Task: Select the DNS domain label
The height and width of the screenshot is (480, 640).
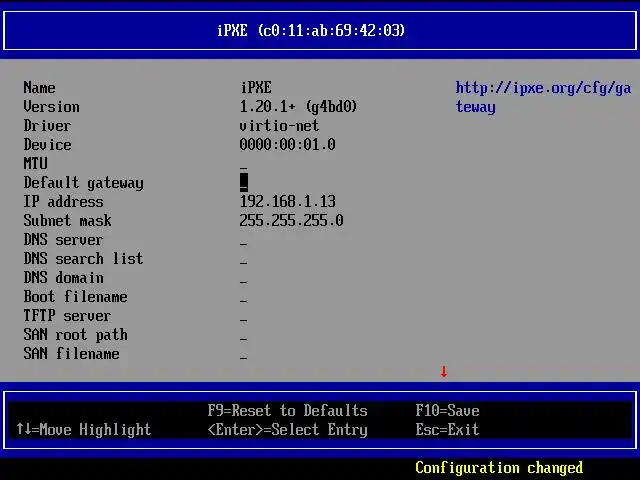Action: click(63, 278)
